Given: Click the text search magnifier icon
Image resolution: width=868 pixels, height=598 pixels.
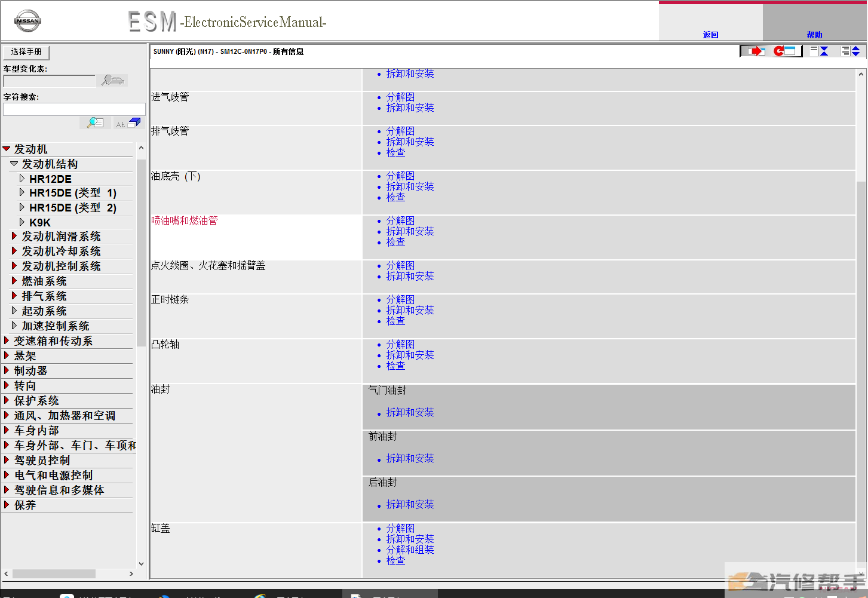Looking at the screenshot, I should coord(96,122).
